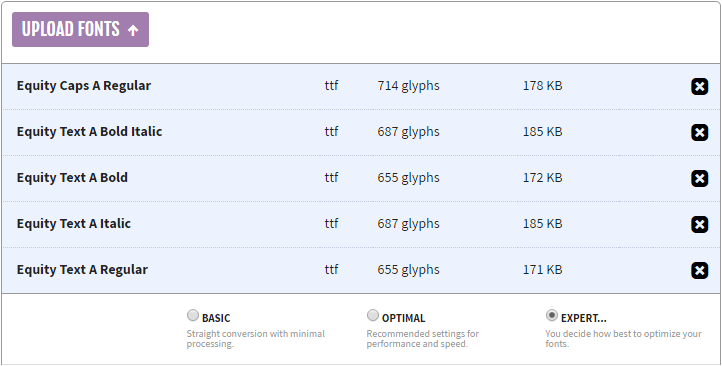Click the Equity Caps A Regular name
This screenshot has width=722, height=366.
84,86
